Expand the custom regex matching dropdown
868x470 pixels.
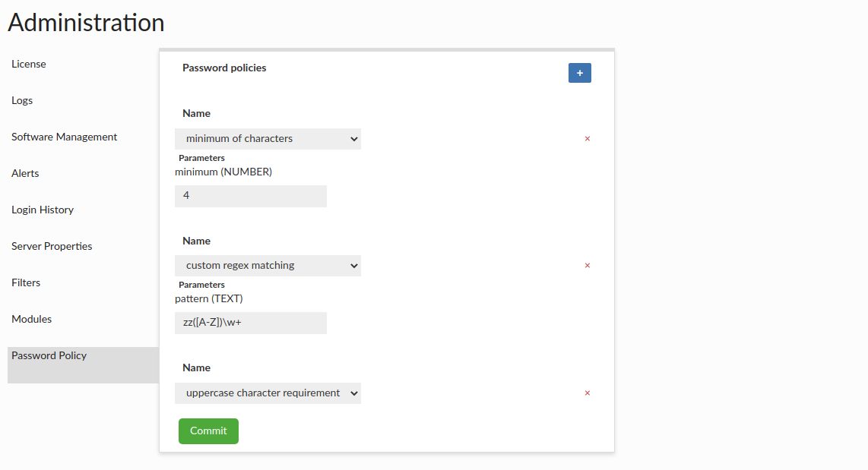coord(268,266)
